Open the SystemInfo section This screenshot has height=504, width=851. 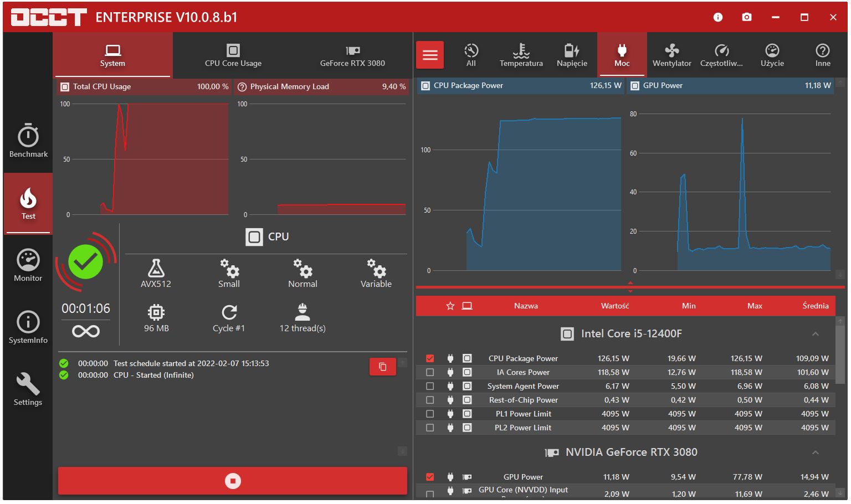point(28,327)
